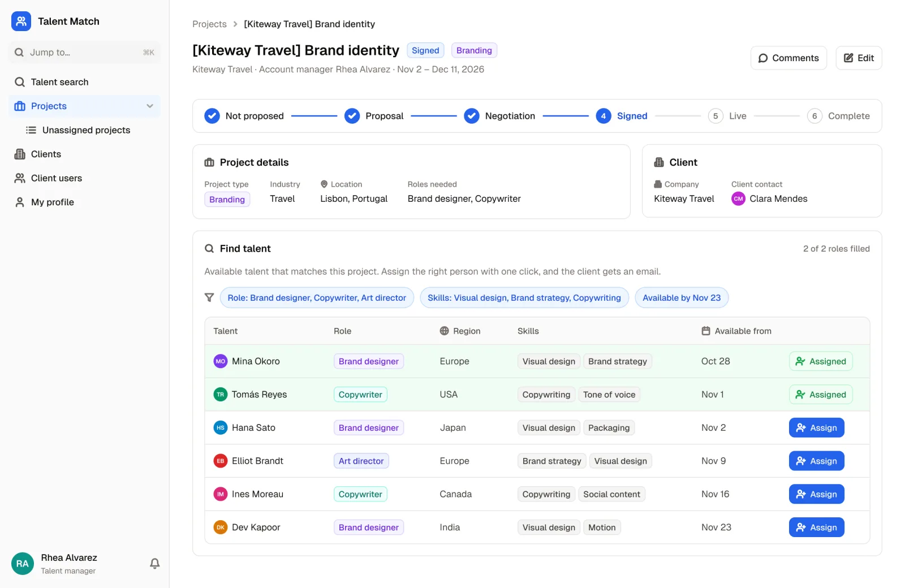Click Elliot Brandt's Art director role tag
This screenshot has width=905, height=588.
[361, 461]
